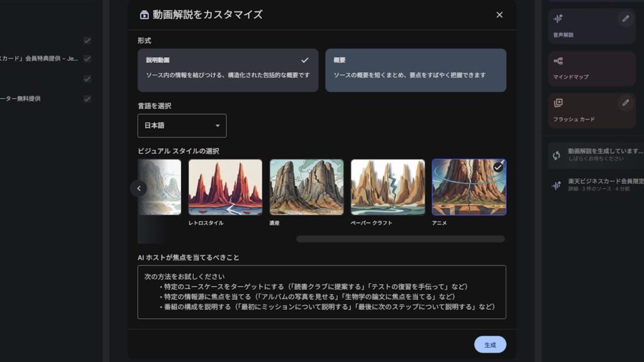Click the left arrow on style carousel
Image resolution: width=644 pixels, height=362 pixels.
[138, 189]
